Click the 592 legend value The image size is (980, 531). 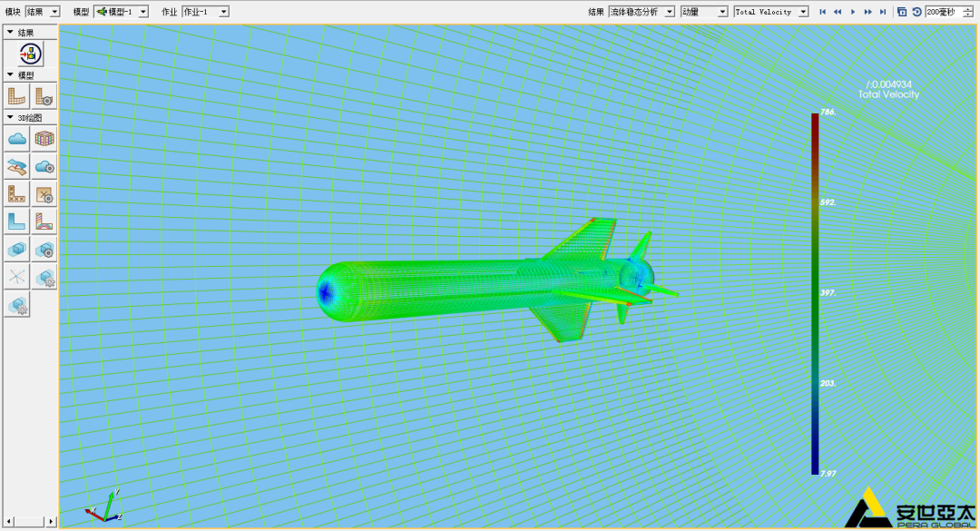[x=828, y=202]
